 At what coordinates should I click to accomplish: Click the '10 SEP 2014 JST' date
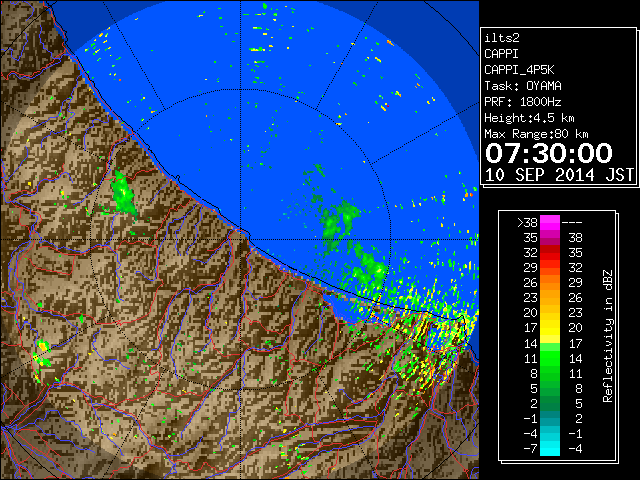click(559, 175)
